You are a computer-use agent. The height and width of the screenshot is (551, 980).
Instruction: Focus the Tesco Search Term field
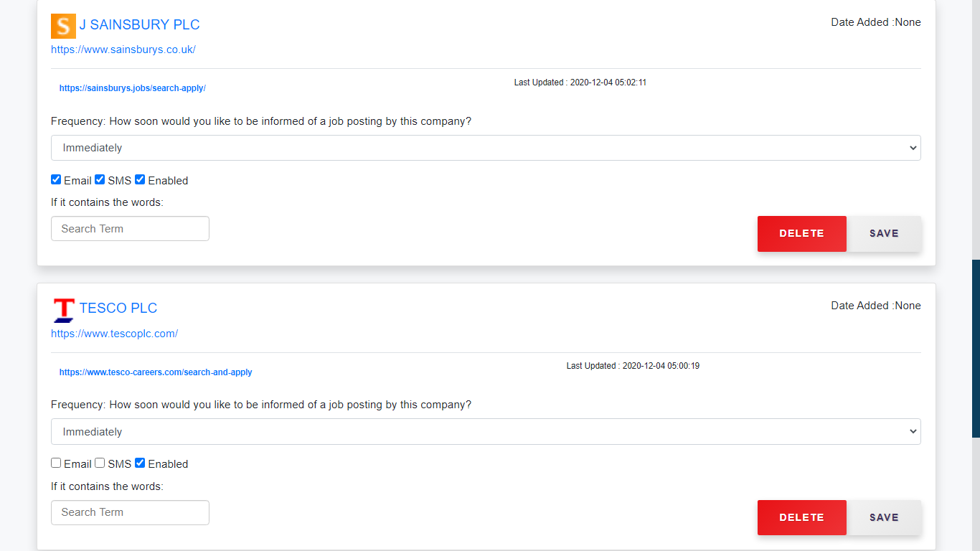click(130, 512)
